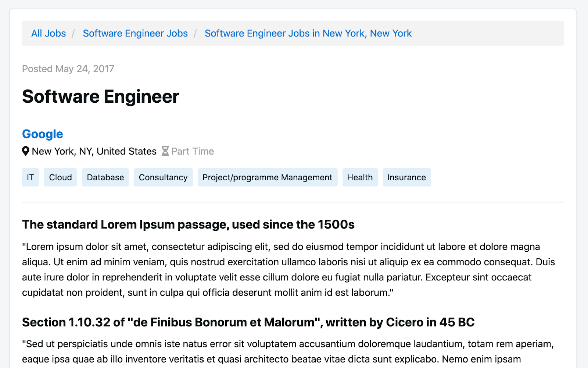
Task: Click the Insurance tag
Action: [x=406, y=177]
